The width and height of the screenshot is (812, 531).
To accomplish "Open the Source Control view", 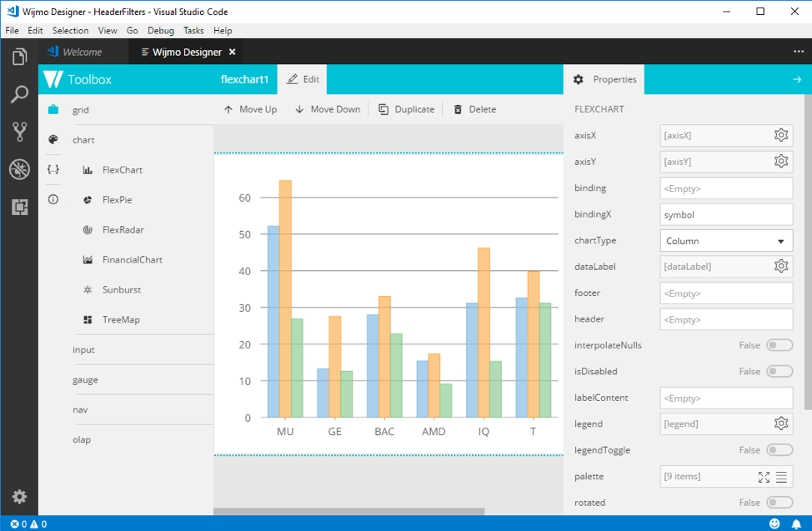I will pyautogui.click(x=19, y=132).
